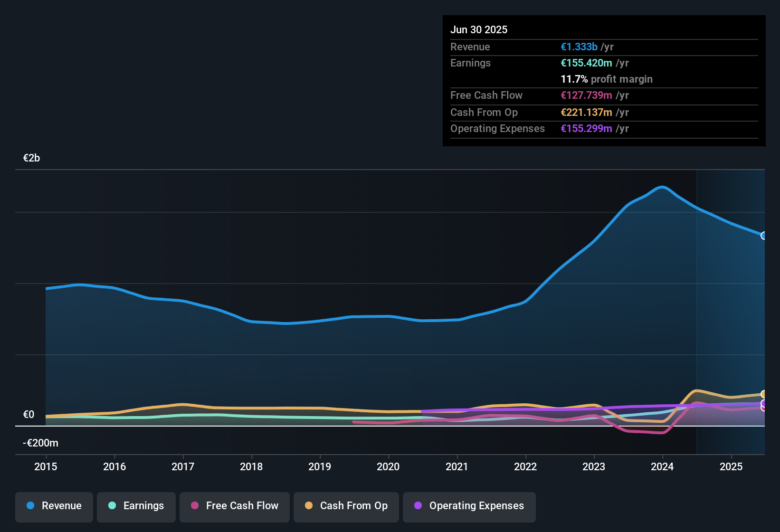Click the €1.333b Revenue value
The width and height of the screenshot is (780, 532).
coord(579,47)
